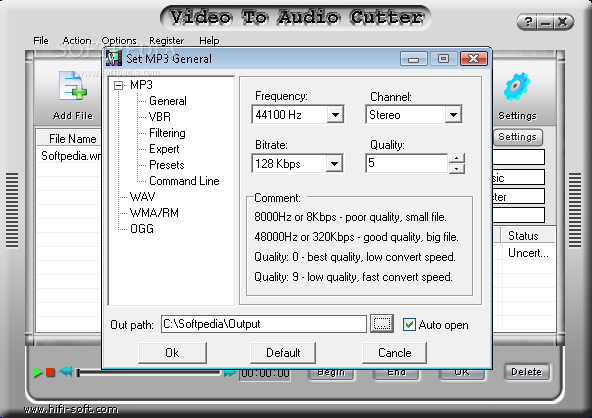Click the www.hifi-soft.com link

click(71, 409)
